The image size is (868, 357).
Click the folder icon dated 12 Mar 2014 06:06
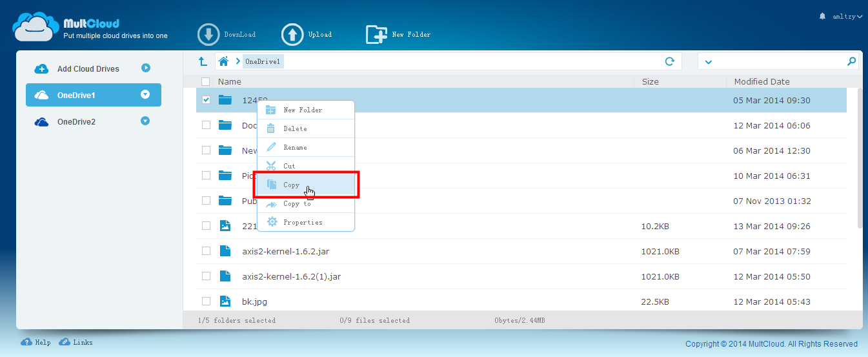click(225, 125)
